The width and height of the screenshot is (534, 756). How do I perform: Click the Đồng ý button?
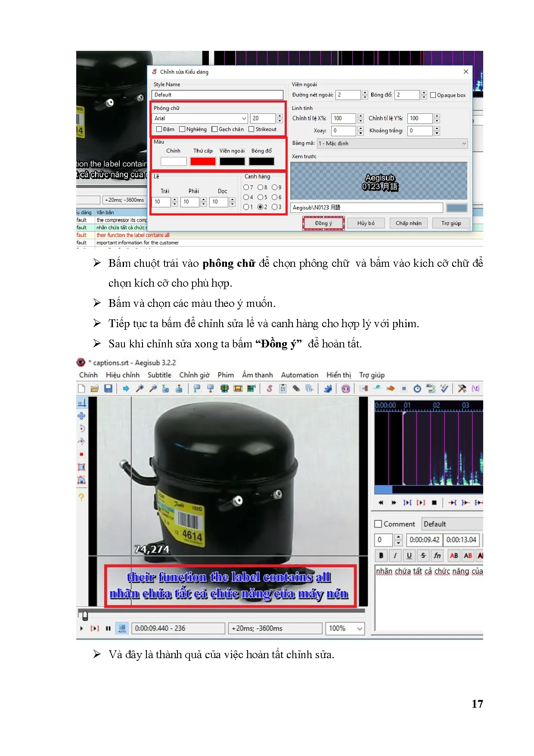point(323,223)
